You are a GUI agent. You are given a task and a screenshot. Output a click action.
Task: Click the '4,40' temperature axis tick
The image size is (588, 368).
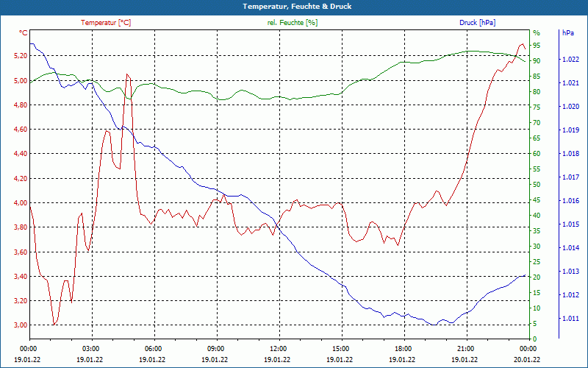click(x=21, y=154)
